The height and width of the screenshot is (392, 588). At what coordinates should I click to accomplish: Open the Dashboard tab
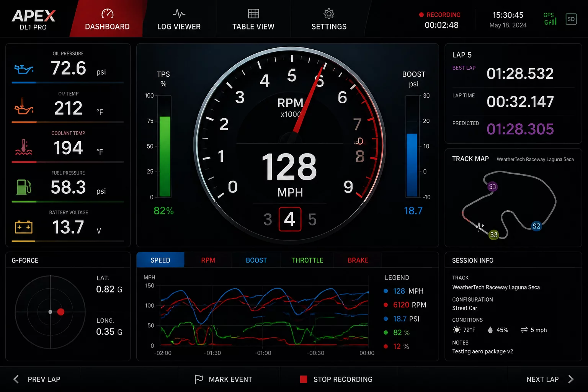point(107,19)
